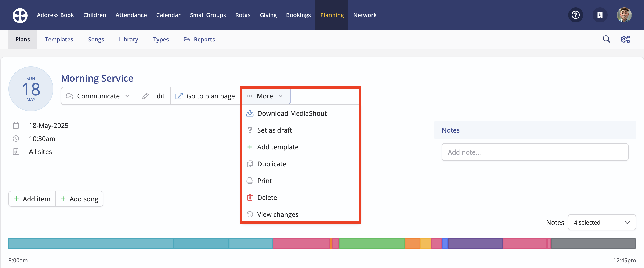The height and width of the screenshot is (268, 644).
Task: Click the ellipsis icon on More button
Action: coord(249,96)
